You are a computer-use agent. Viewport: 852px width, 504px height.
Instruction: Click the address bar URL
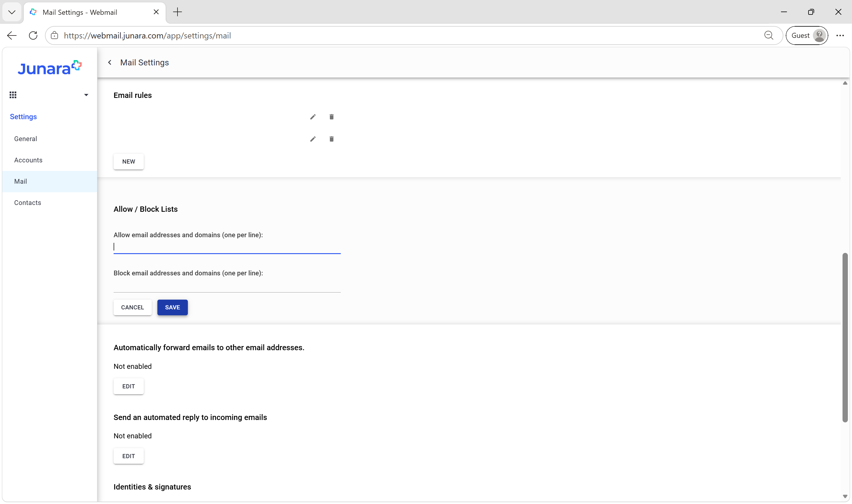point(147,36)
